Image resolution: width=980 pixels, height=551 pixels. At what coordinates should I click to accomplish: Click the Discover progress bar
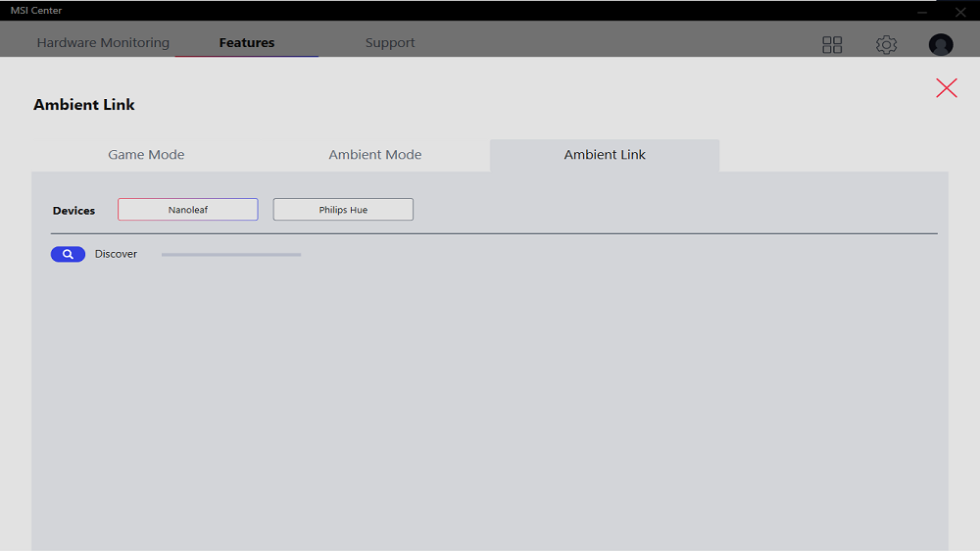(231, 255)
